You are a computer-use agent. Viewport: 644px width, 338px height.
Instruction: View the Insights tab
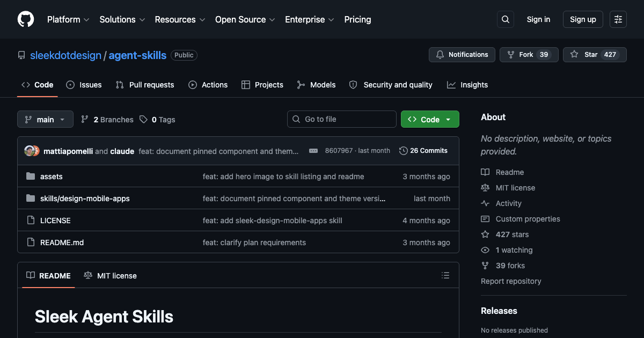tap(467, 85)
